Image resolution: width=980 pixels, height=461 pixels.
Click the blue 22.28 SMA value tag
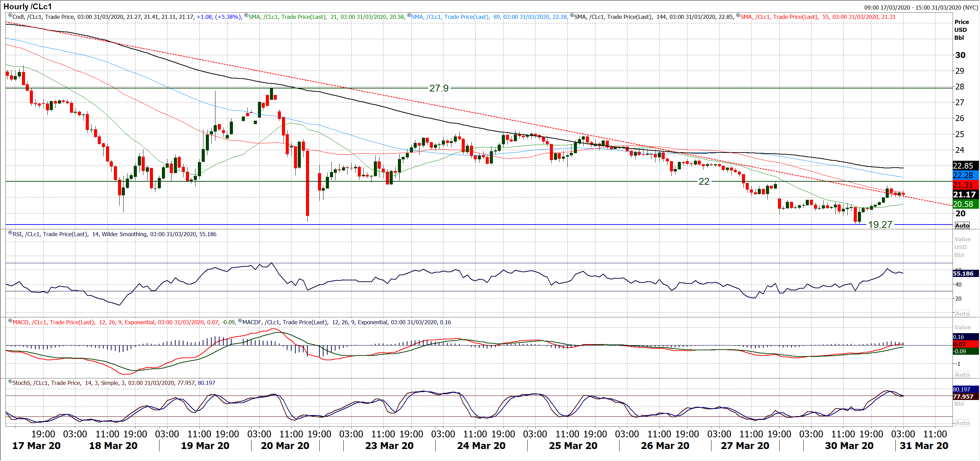[x=965, y=175]
